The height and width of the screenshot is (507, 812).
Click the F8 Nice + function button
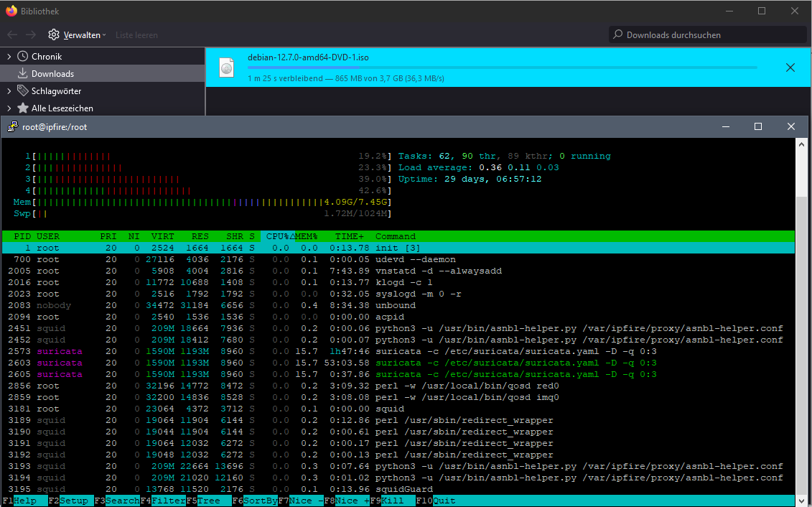[347, 501]
